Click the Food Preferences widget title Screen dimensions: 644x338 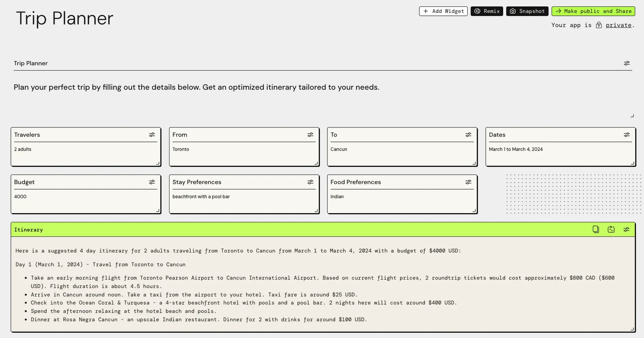pos(356,182)
